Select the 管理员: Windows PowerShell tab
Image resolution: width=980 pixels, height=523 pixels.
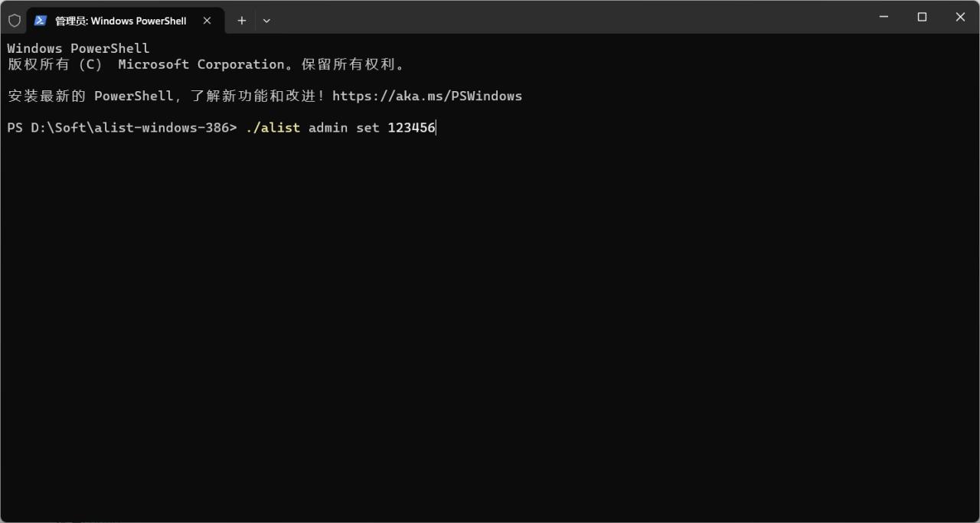pos(120,21)
